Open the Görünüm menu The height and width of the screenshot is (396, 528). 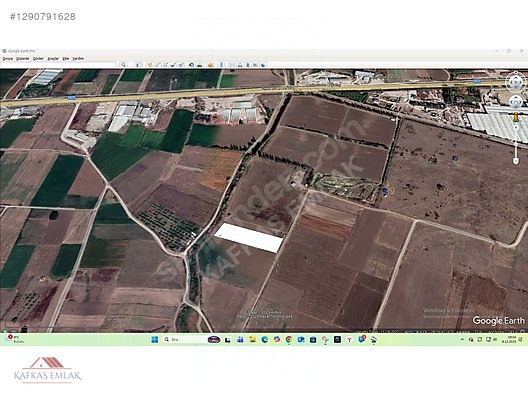click(38, 59)
